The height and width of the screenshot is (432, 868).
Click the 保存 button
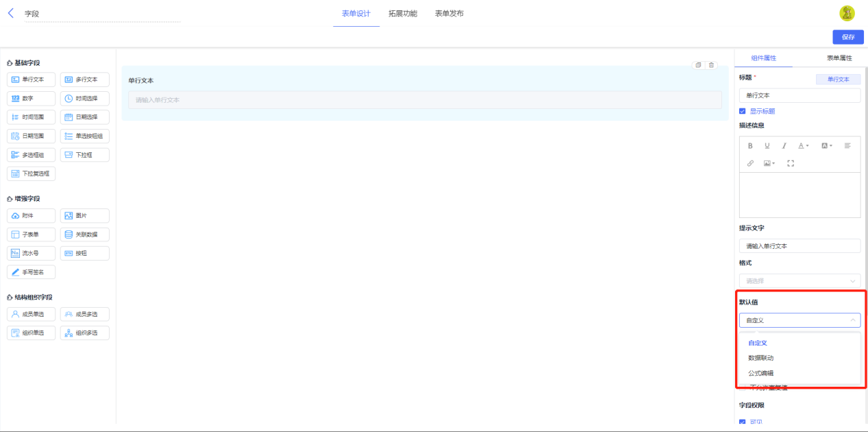pos(848,37)
